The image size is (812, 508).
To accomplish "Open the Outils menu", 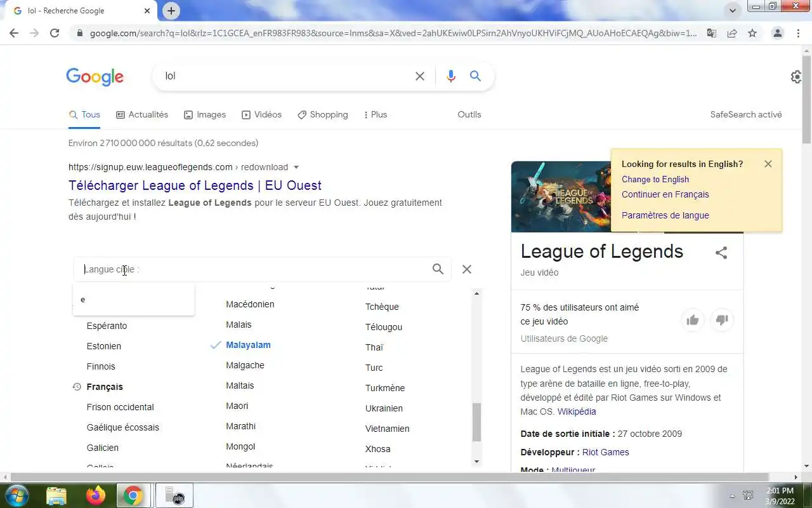I will tap(469, 115).
